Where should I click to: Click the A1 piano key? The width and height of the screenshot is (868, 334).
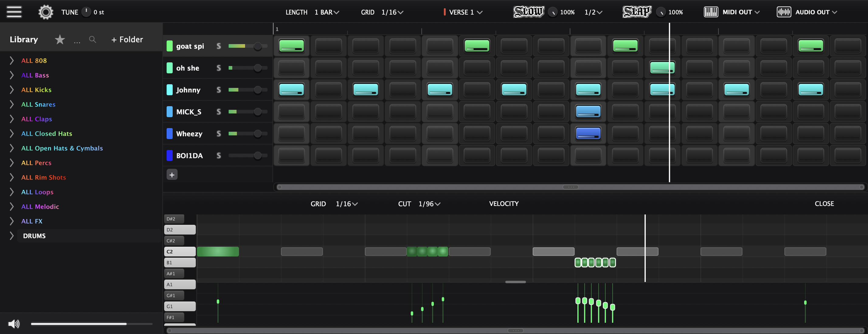coord(180,284)
